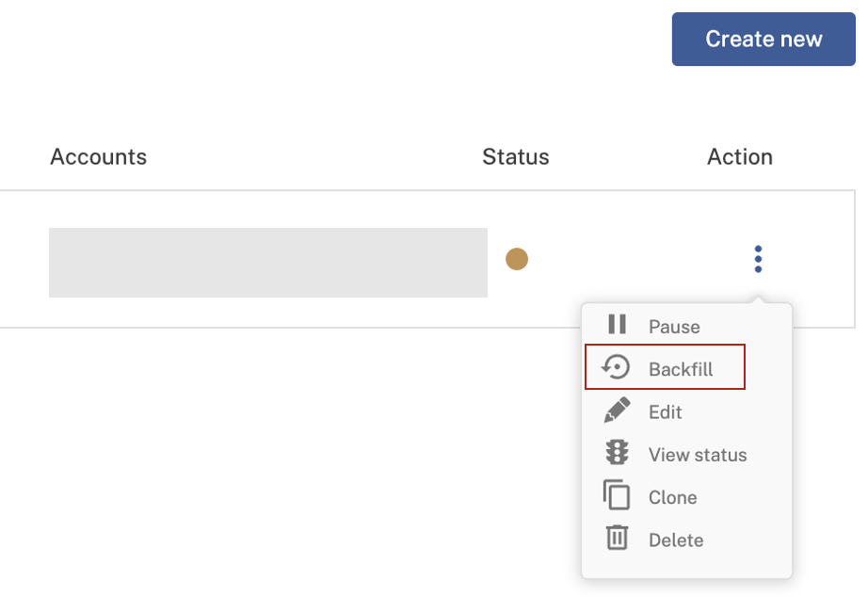Click the Clone duplicate icon
This screenshot has width=868, height=597.
pos(618,496)
